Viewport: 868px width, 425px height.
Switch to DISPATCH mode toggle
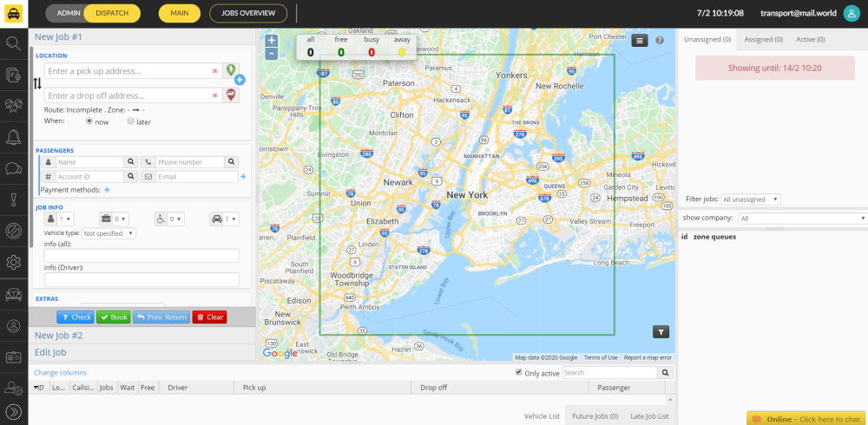point(112,13)
